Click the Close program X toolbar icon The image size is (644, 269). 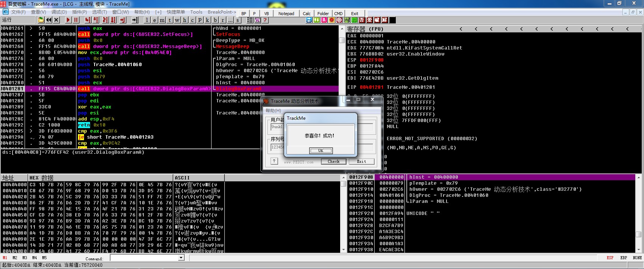pyautogui.click(x=56, y=20)
